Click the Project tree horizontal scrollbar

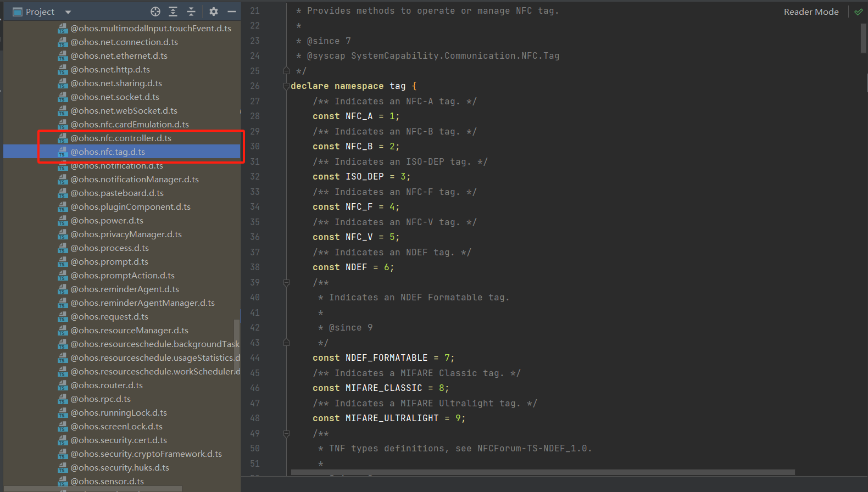click(93, 489)
